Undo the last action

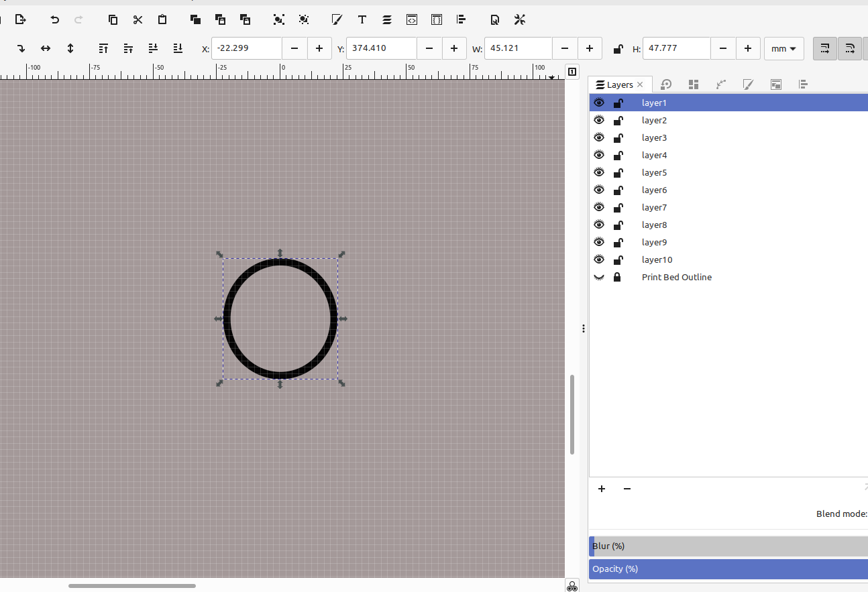[x=54, y=19]
